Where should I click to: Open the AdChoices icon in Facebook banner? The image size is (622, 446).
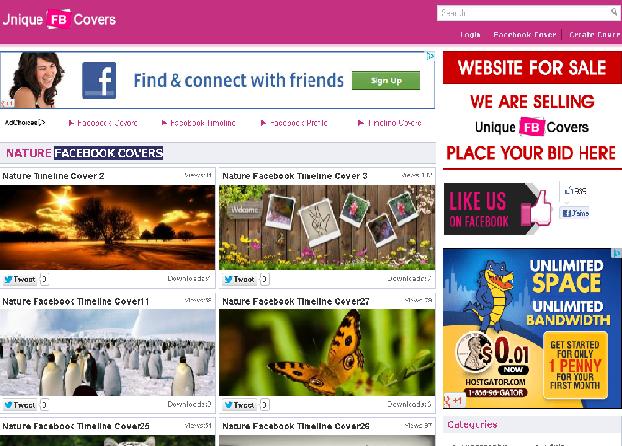(x=430, y=56)
